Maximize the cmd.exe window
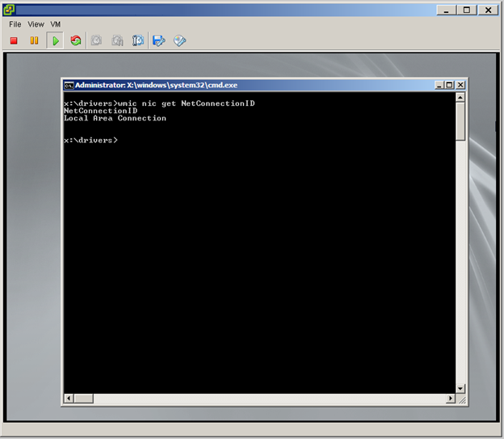This screenshot has height=439, width=504. [x=449, y=85]
